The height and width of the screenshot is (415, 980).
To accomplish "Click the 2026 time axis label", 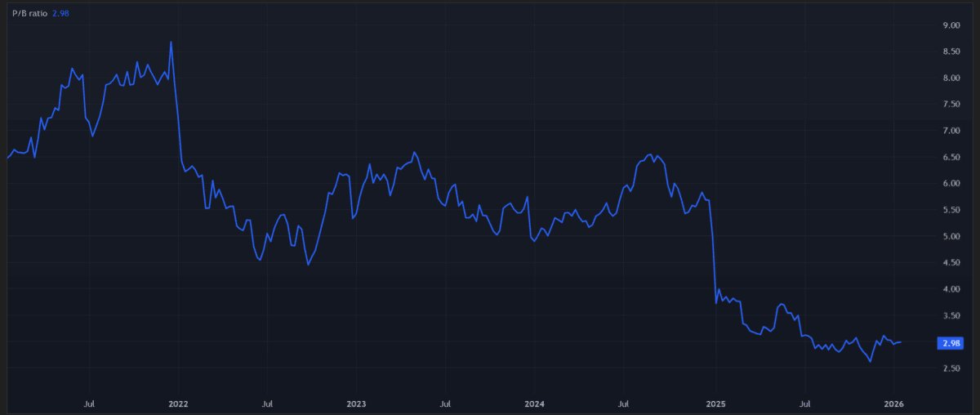I will point(893,404).
